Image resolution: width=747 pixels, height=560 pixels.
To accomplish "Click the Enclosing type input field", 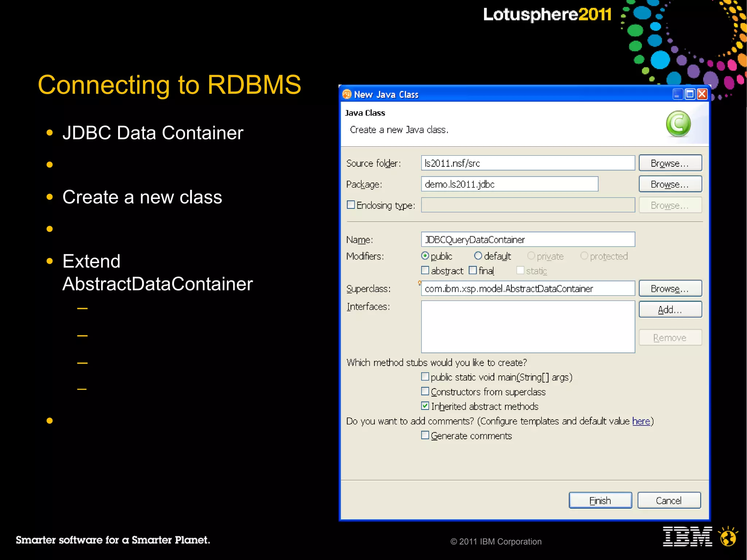I will point(528,205).
